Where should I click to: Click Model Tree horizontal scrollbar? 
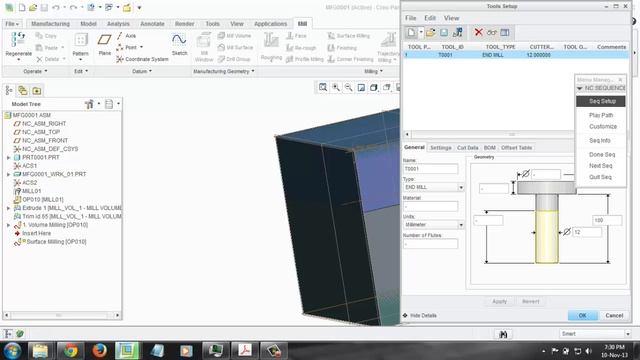[x=62, y=316]
